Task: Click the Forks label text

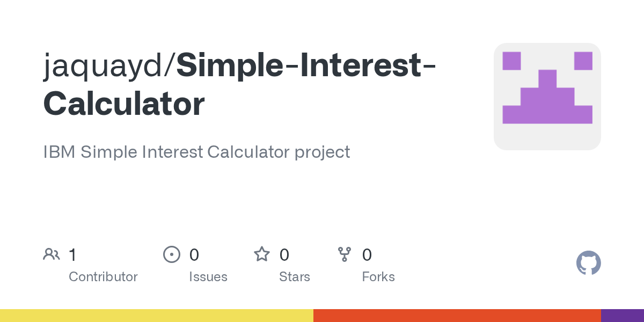Action: point(378,277)
